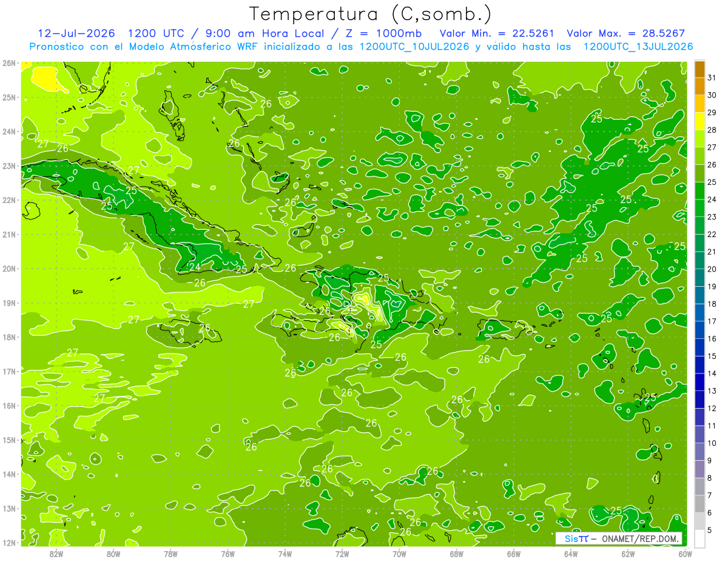Click the "60W" longitude axis label

686,554
